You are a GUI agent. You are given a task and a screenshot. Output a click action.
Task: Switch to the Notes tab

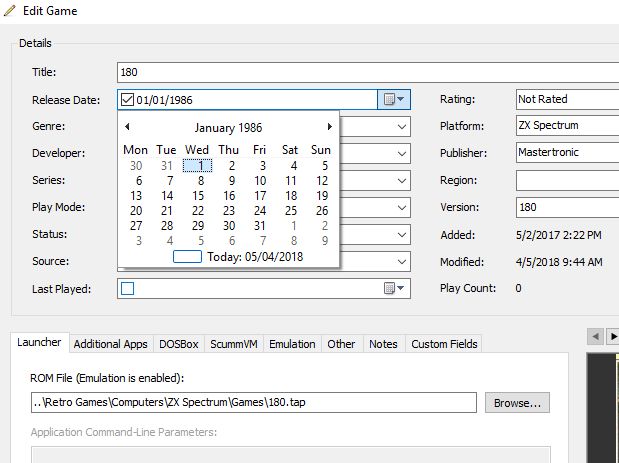coord(383,344)
